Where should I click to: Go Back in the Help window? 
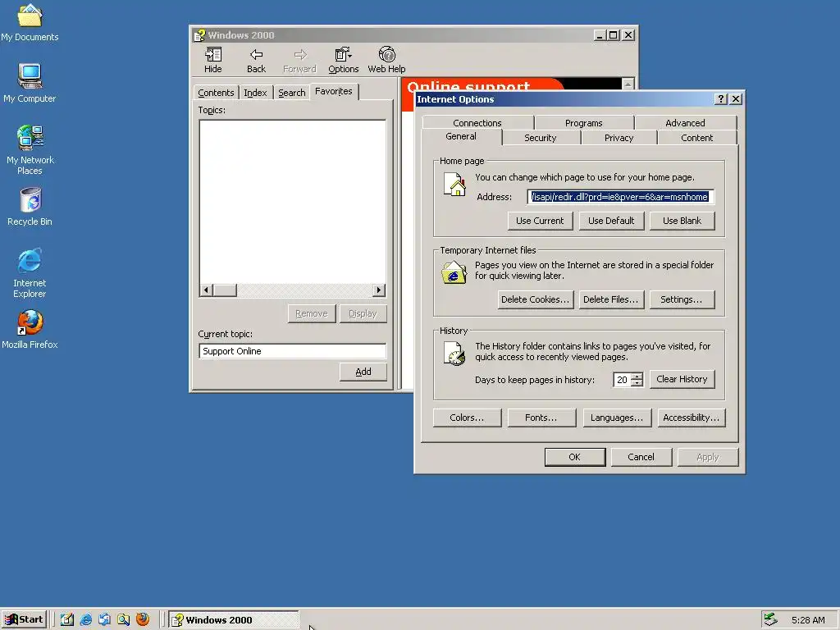(x=256, y=60)
